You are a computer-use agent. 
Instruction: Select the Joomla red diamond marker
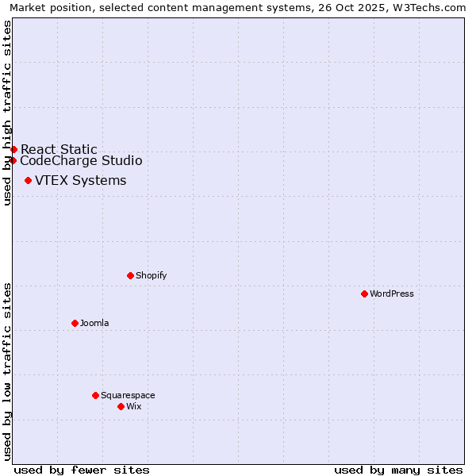75,323
